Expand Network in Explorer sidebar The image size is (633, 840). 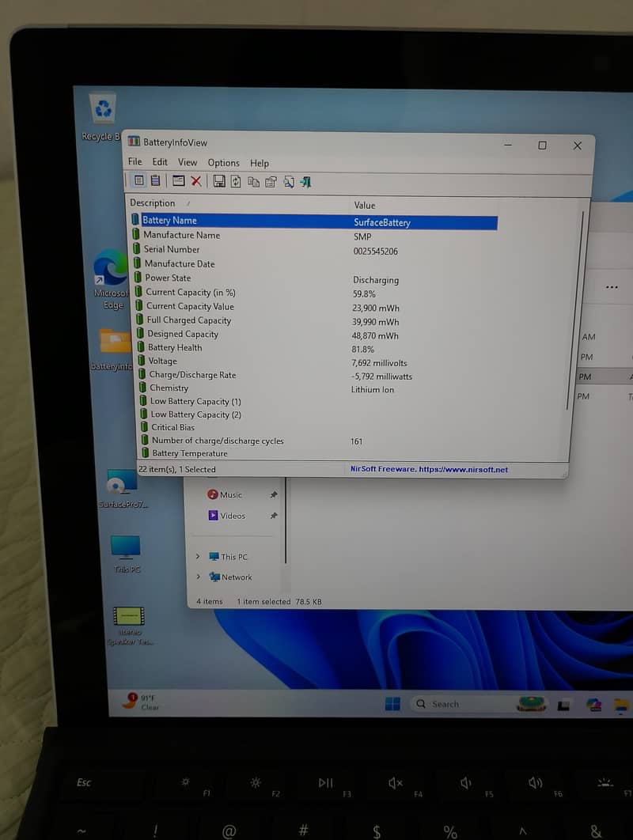(199, 577)
